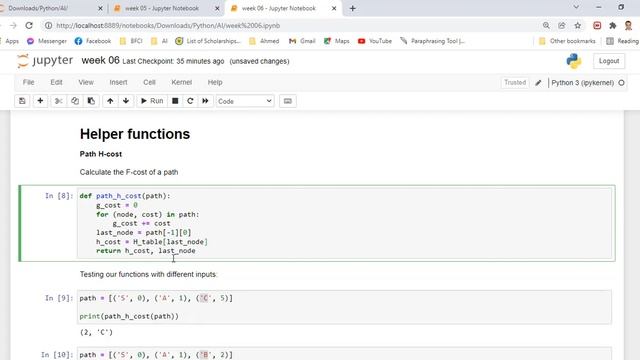The width and height of the screenshot is (640, 360).
Task: Open Gmail bookmark
Action: 302,41
